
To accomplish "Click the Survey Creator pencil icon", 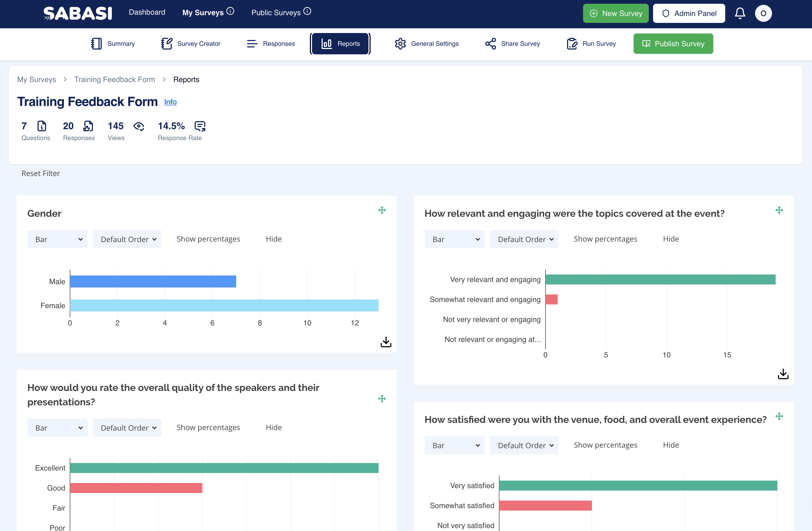I will pos(166,44).
